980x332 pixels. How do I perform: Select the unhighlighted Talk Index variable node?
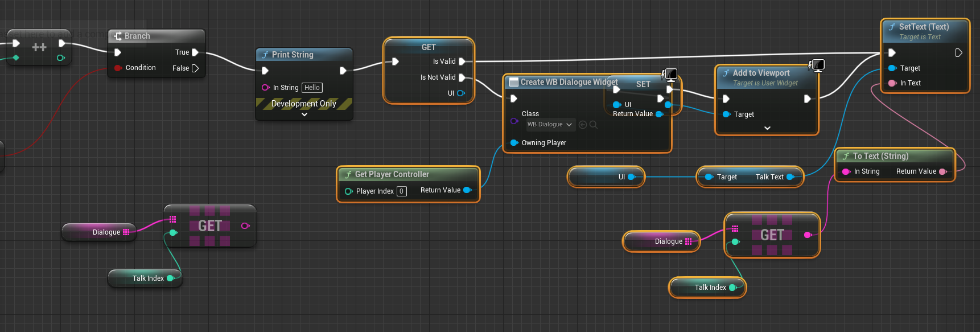pyautogui.click(x=145, y=278)
